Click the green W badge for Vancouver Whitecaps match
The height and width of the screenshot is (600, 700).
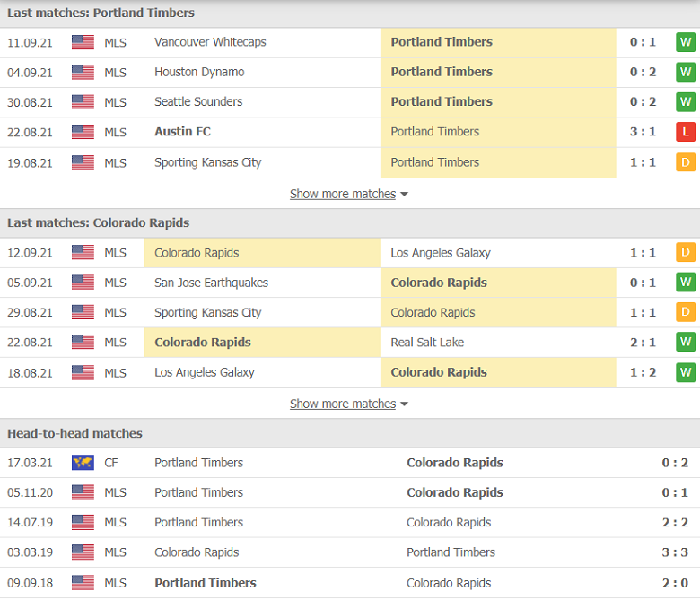pos(686,42)
